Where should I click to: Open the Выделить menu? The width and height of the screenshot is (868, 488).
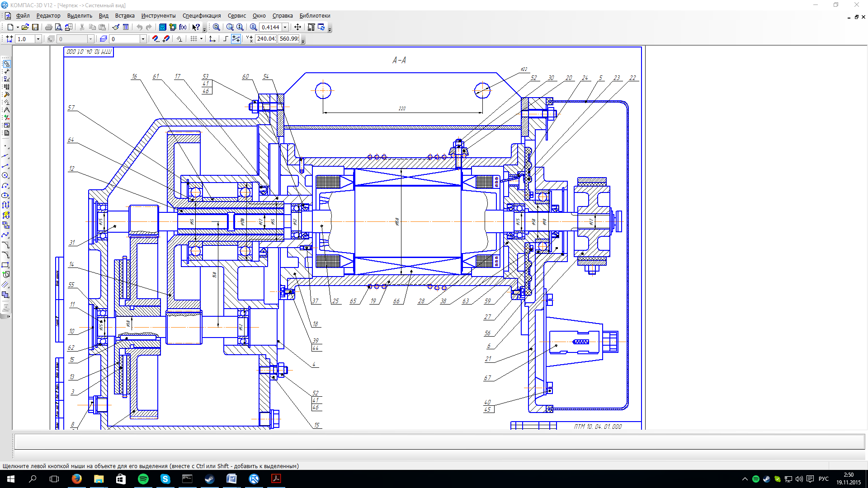click(x=80, y=16)
